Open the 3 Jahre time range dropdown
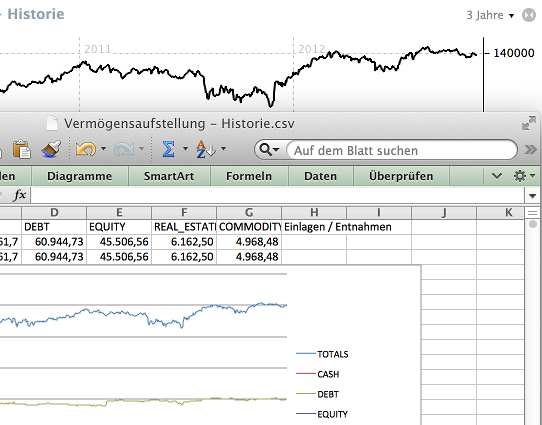542x425 pixels. [x=490, y=15]
